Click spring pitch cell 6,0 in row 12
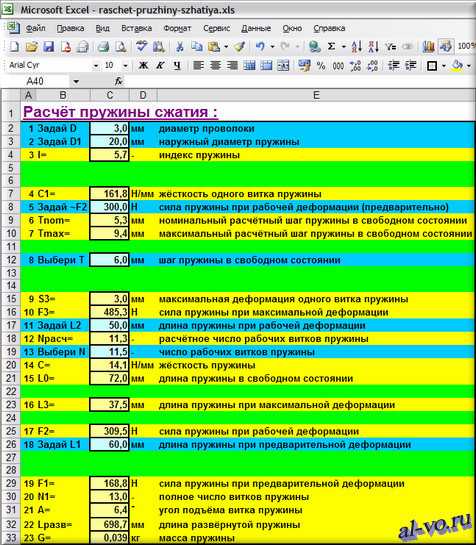The width and height of the screenshot is (476, 545). (109, 260)
